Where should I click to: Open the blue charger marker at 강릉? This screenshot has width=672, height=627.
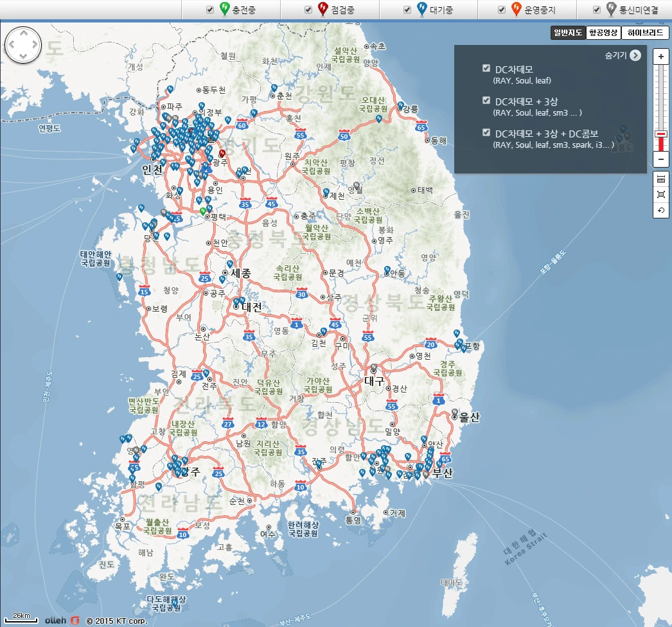[401, 105]
